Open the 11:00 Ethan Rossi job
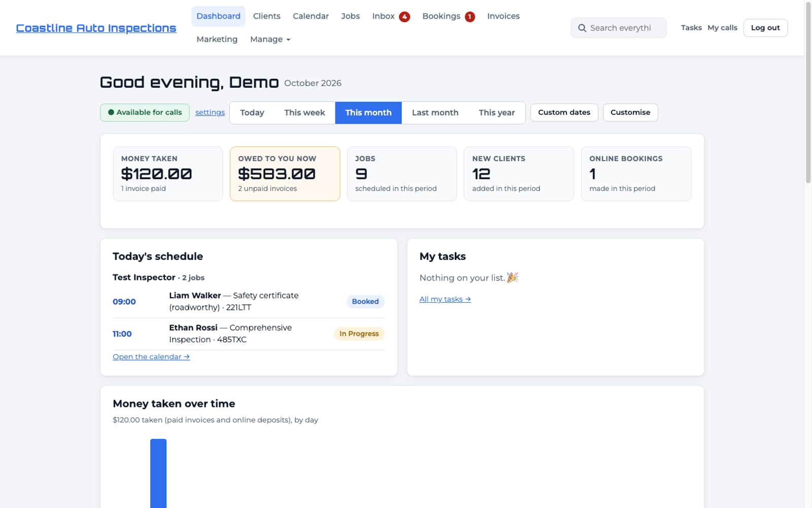The width and height of the screenshot is (812, 508). pyautogui.click(x=249, y=334)
